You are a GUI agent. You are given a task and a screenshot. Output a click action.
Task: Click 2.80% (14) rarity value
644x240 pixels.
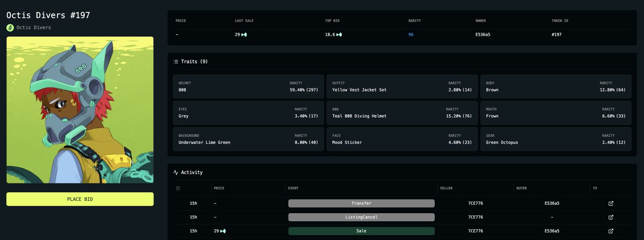point(460,90)
